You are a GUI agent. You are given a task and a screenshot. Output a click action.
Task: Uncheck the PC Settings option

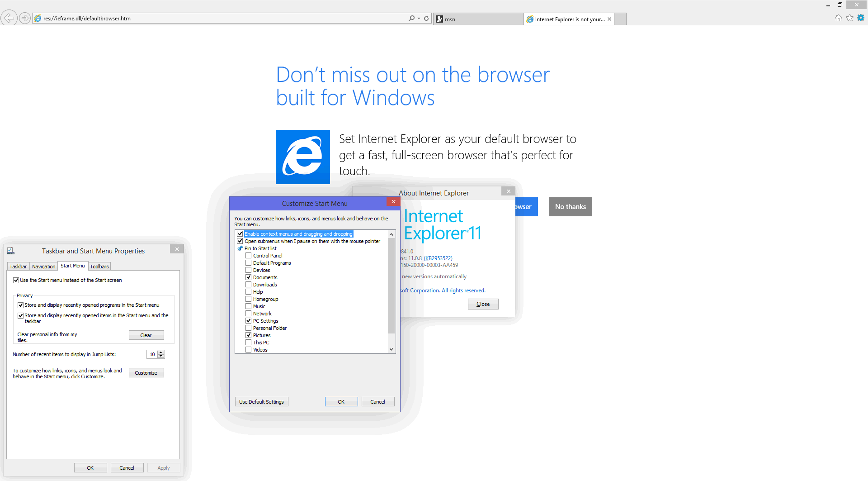pyautogui.click(x=248, y=321)
